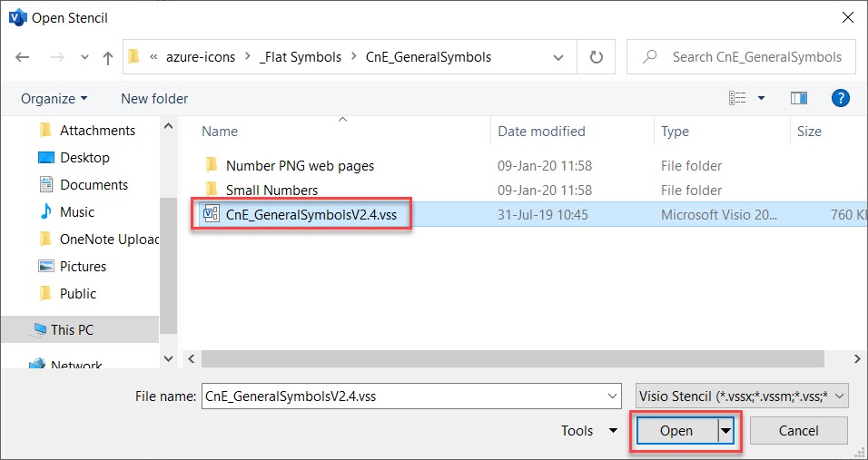The height and width of the screenshot is (460, 868).
Task: Click the New folder button
Action: [154, 98]
